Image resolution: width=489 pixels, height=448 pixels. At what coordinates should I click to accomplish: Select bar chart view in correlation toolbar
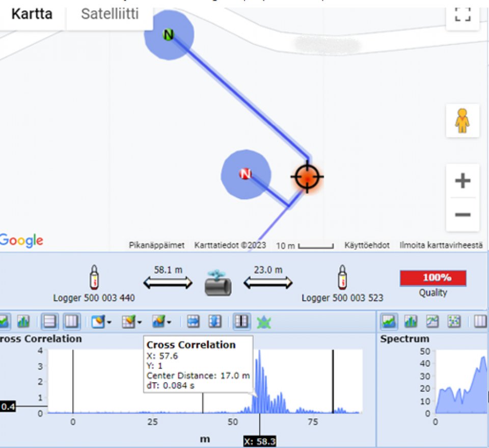point(23,321)
